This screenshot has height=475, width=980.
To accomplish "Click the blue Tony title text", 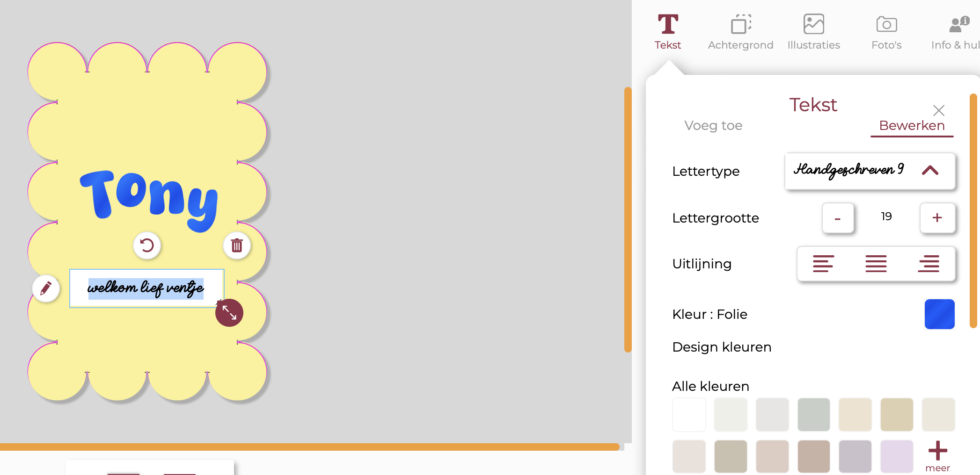I will click(x=149, y=198).
